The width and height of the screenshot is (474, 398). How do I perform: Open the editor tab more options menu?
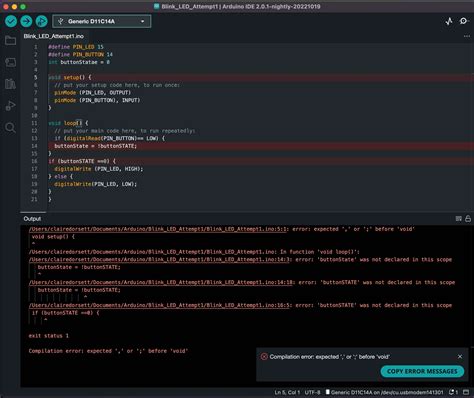467,36
